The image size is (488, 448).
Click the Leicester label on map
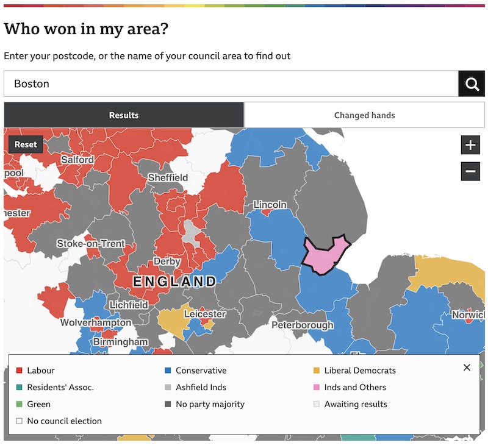[x=204, y=315]
